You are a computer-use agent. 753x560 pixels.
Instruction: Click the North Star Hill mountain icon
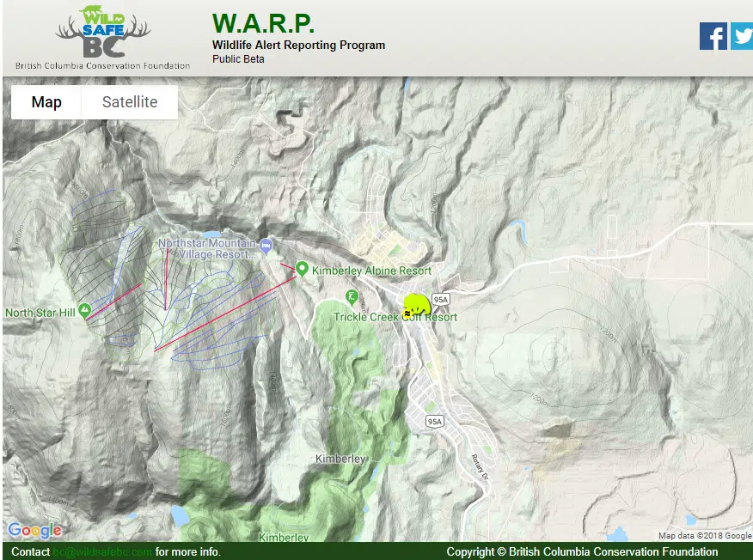(84, 311)
